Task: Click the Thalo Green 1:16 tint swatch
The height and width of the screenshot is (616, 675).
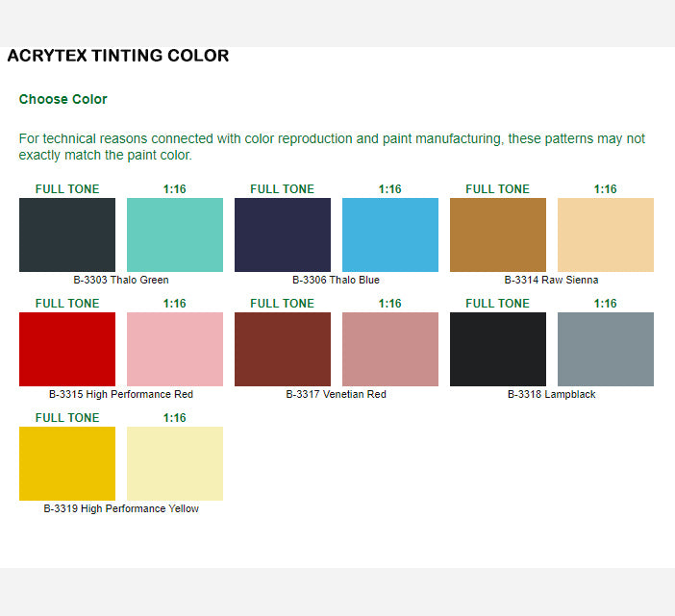Action: [175, 234]
